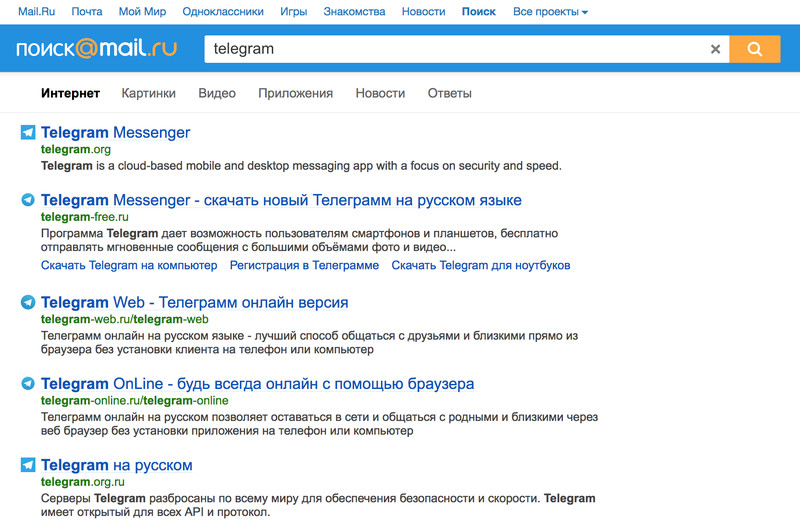The width and height of the screenshot is (800, 529).
Task: Click the favicon beside Telegram Messenger telegram.org result
Action: pos(28,132)
